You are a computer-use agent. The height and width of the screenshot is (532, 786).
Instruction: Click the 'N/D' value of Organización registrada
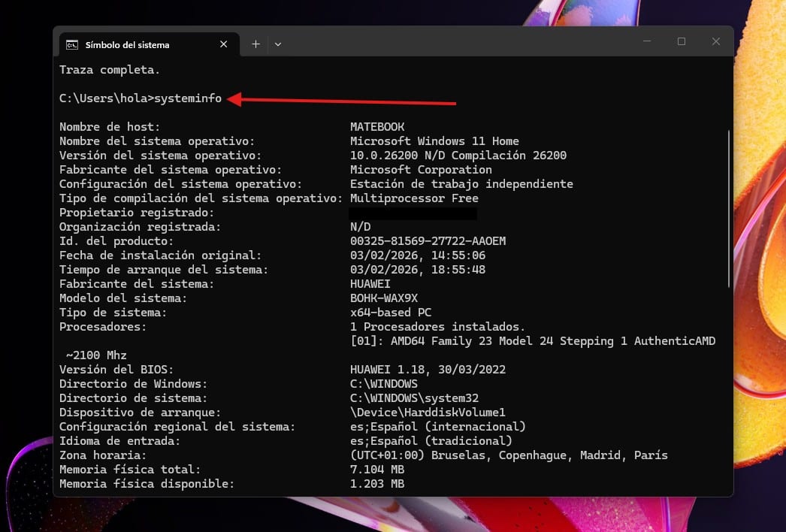pos(361,227)
